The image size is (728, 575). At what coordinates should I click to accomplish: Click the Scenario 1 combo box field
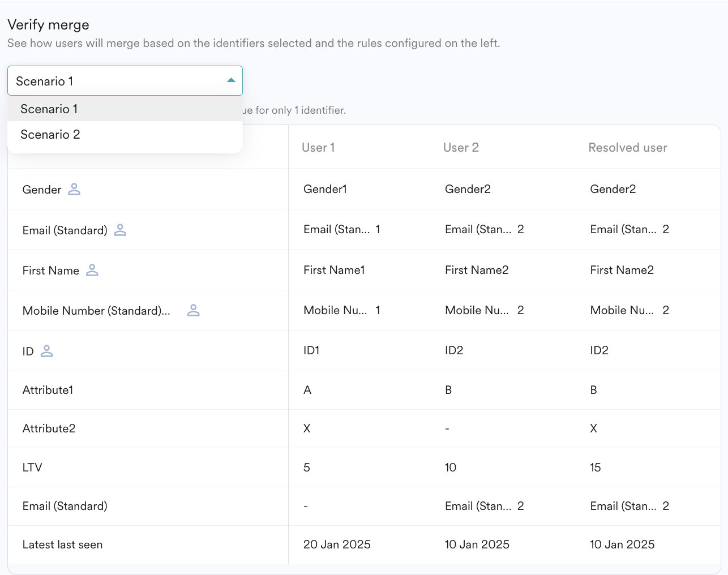113,81
